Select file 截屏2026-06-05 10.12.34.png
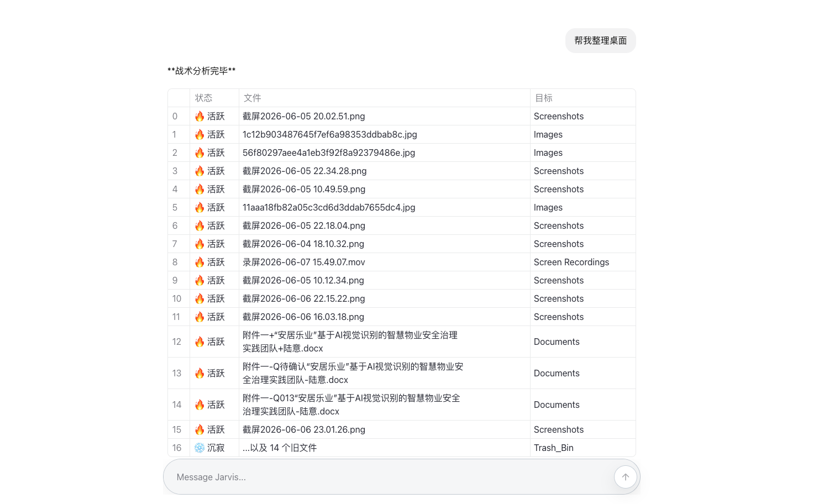The image size is (829, 504). pyautogui.click(x=303, y=280)
